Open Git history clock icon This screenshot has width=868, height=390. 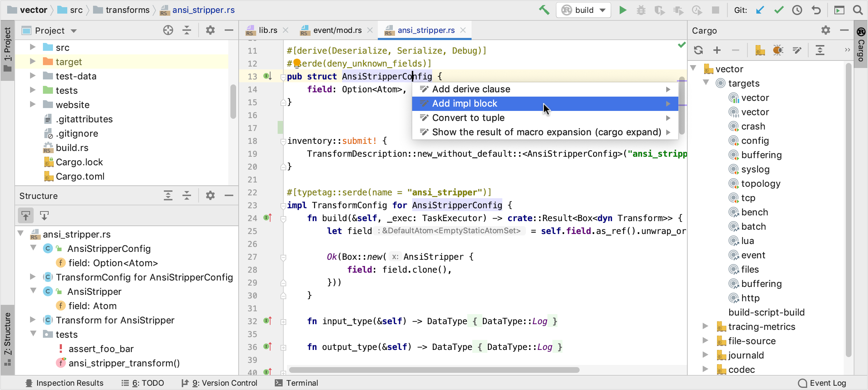(797, 10)
